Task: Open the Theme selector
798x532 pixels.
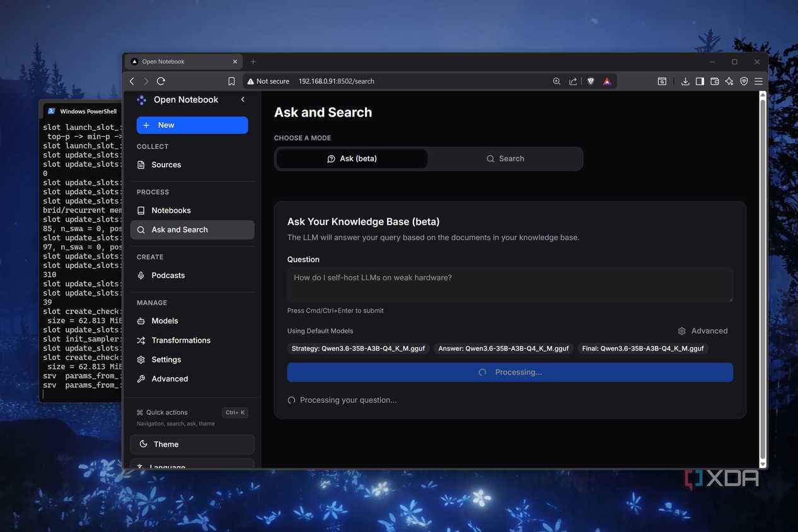Action: click(192, 444)
